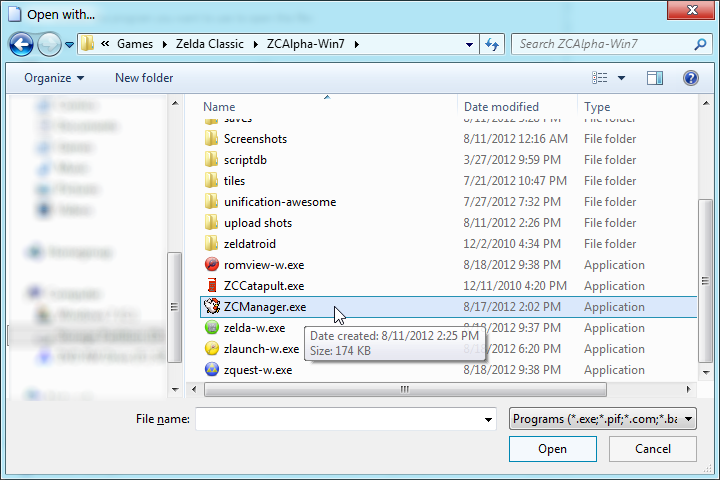Click the navigation pane scrollbar thumb
This screenshot has width=720, height=480.
coord(174,307)
